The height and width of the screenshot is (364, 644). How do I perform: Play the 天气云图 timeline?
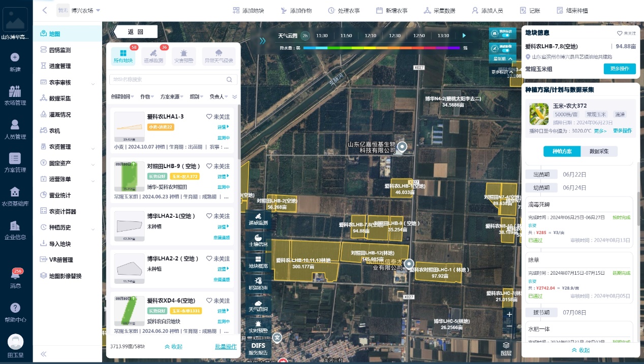(464, 36)
